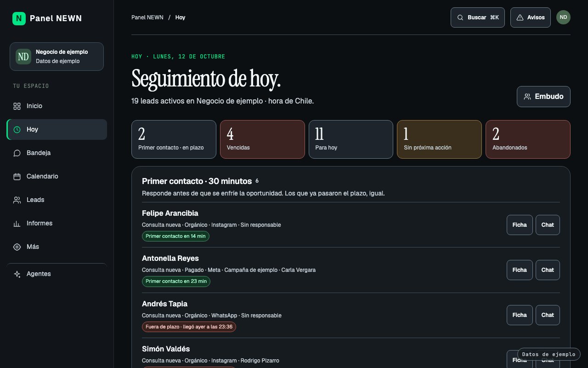Click the Calendario calendar icon
Screen dimensions: 588x368
[x=17, y=177]
